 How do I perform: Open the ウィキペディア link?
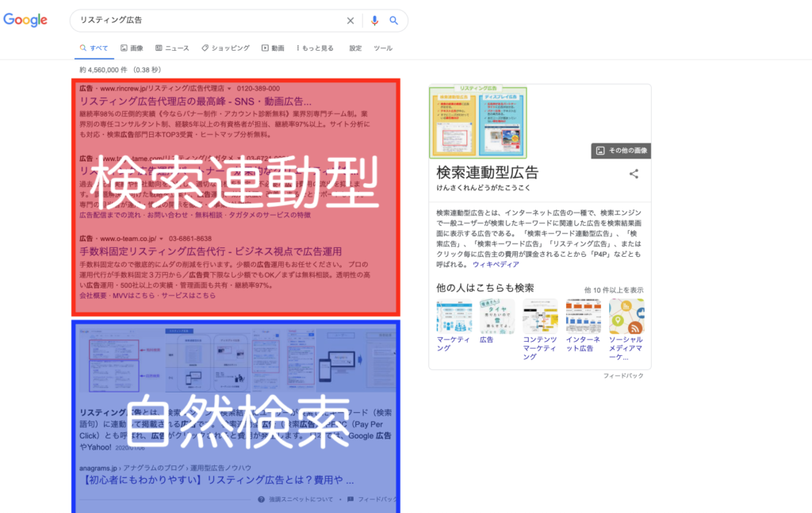[x=496, y=265]
